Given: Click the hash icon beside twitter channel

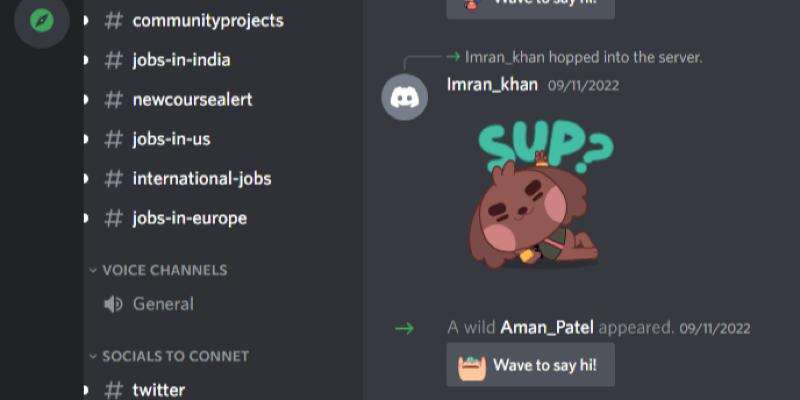Looking at the screenshot, I should tap(113, 390).
